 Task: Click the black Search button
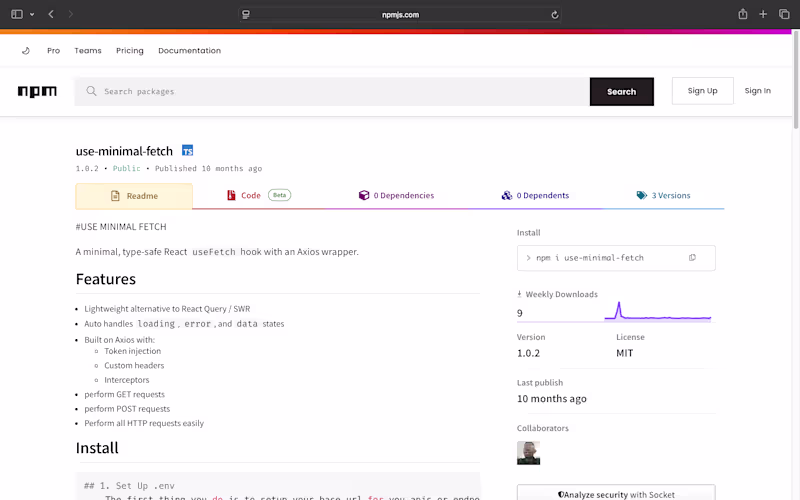coord(621,92)
